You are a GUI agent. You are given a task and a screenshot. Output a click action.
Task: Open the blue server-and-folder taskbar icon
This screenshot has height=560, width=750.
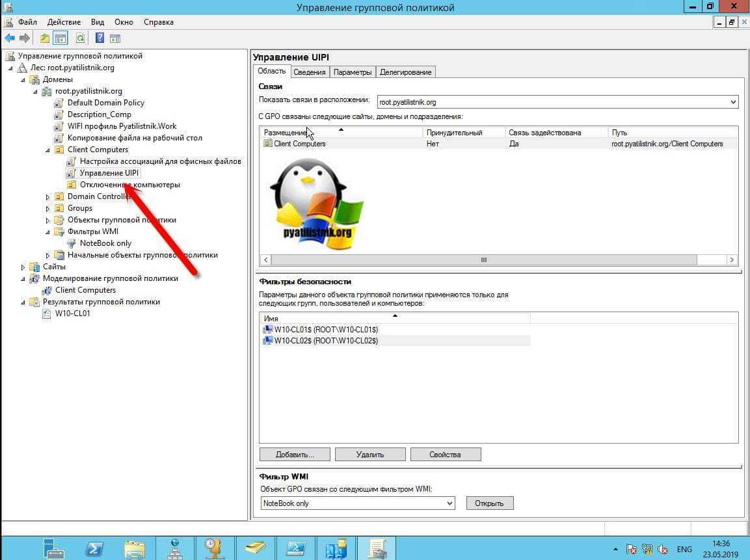pyautogui.click(x=336, y=548)
